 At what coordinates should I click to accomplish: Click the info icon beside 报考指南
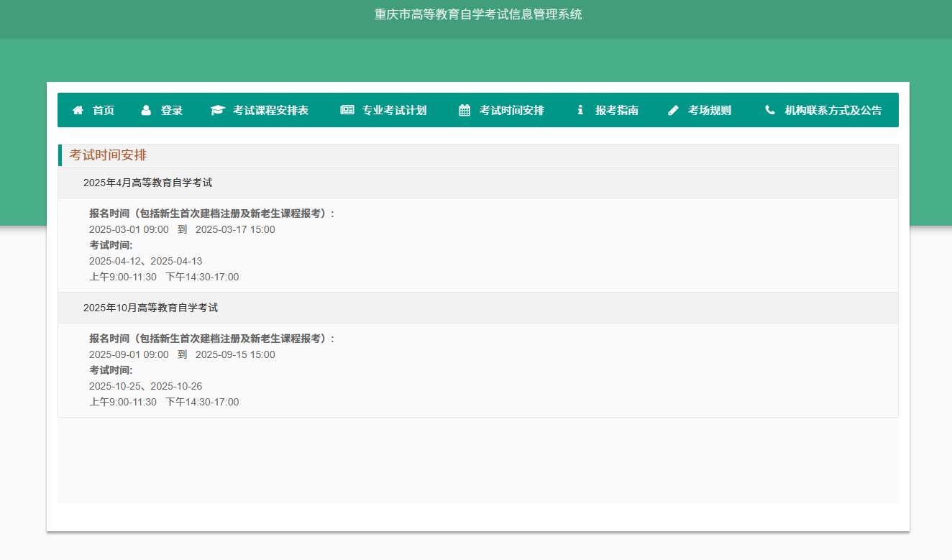[x=580, y=110]
